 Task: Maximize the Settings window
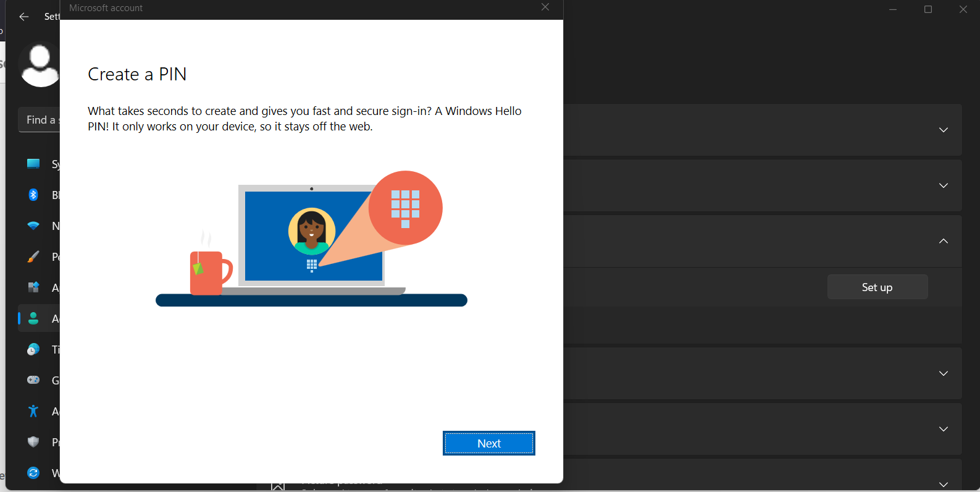(x=928, y=9)
